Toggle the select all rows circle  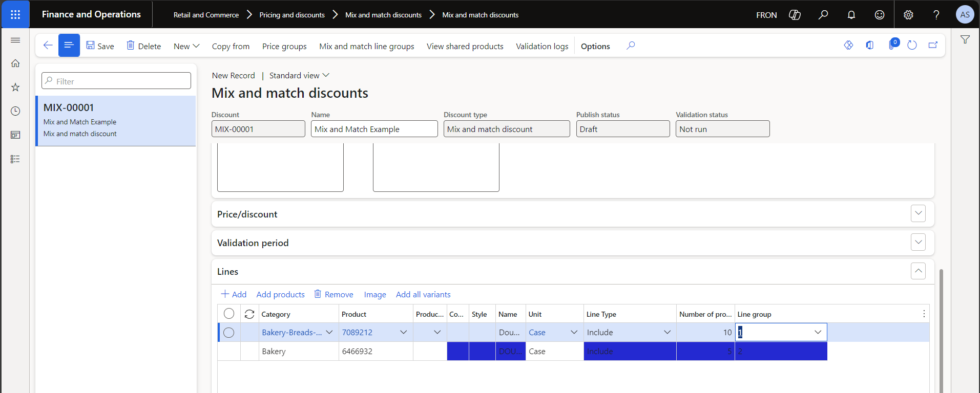point(229,314)
